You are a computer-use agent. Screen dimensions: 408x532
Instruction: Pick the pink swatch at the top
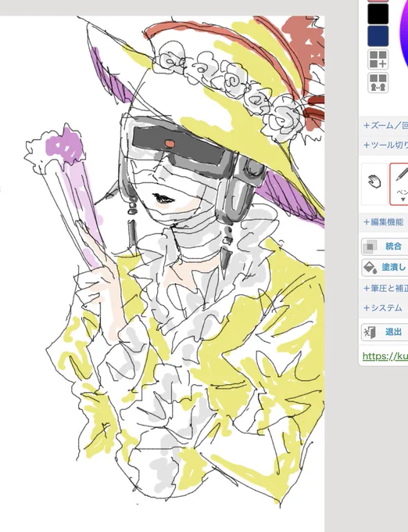pos(378,1)
